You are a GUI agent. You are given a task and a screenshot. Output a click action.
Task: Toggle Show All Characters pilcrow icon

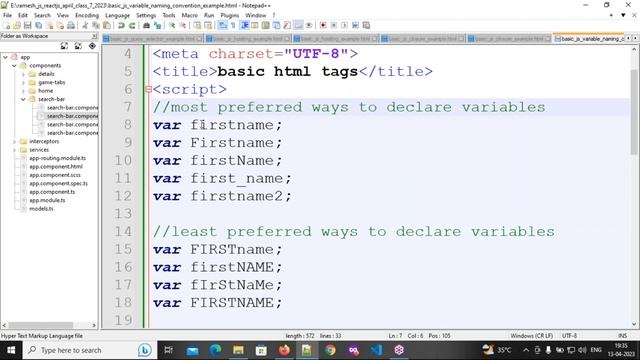click(x=233, y=25)
